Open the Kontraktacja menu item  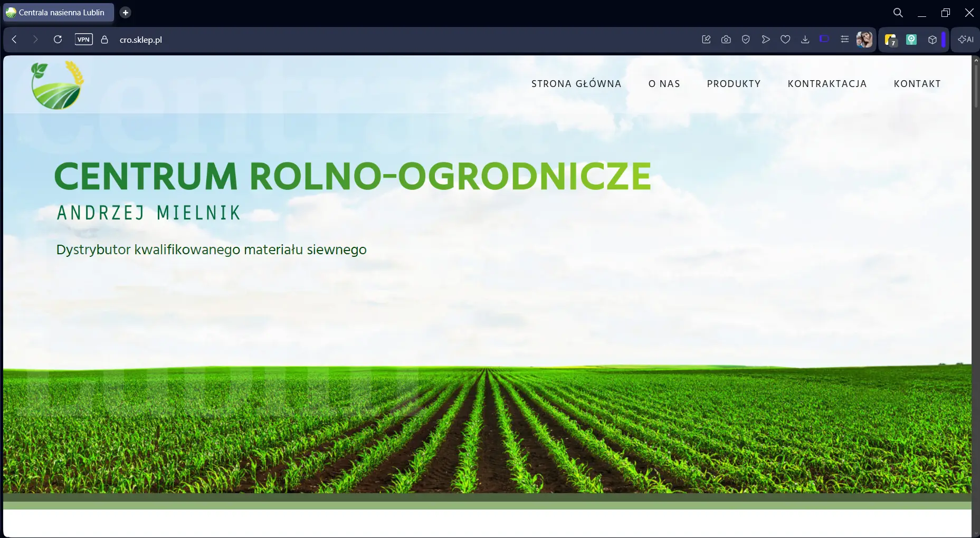point(827,84)
